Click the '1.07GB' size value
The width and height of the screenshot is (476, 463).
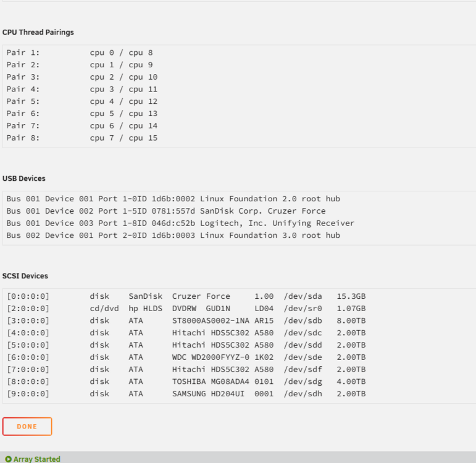[x=351, y=309]
